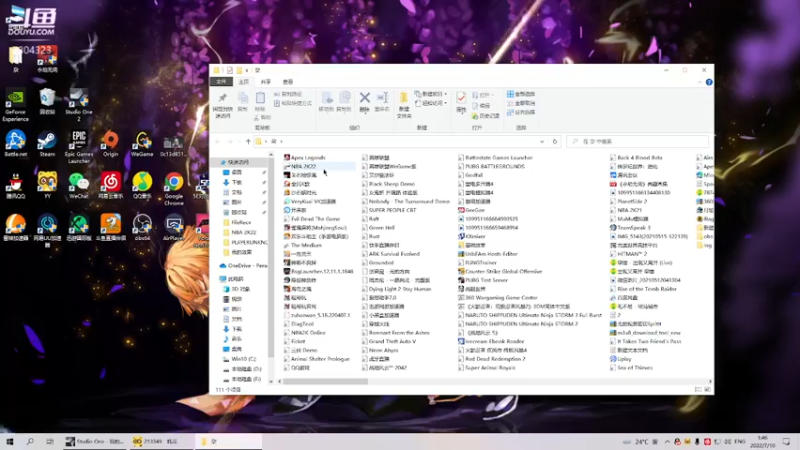The height and width of the screenshot is (450, 800).
Task: Open Tencent QQ penguin icon
Action: tap(15, 185)
